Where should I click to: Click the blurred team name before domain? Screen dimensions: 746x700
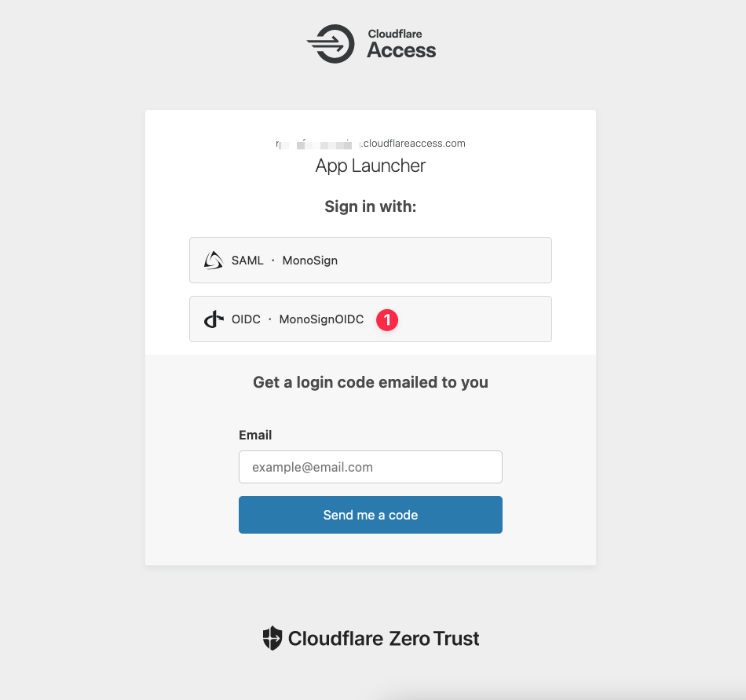click(316, 144)
